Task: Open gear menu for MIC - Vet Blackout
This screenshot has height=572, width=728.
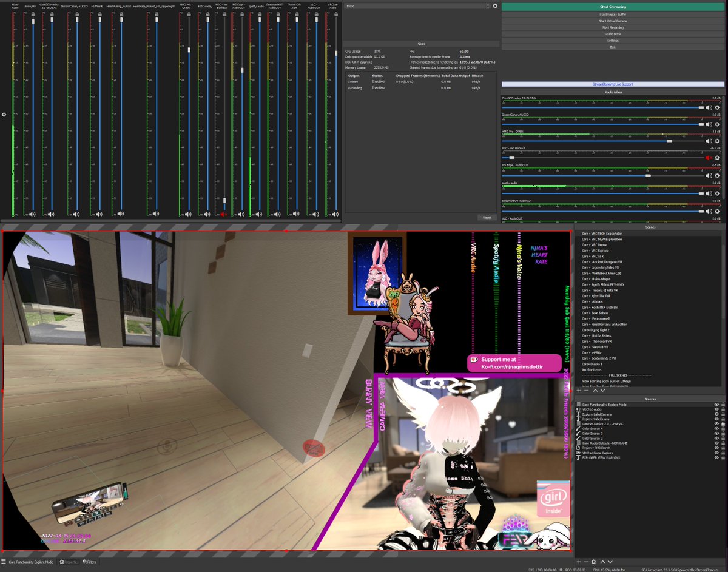Action: (717, 158)
